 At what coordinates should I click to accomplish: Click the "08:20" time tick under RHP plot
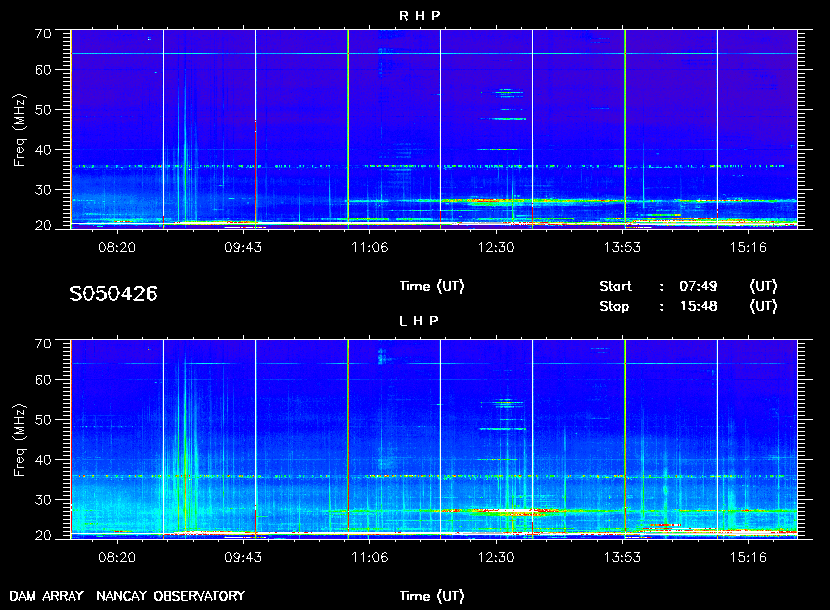coord(117,247)
